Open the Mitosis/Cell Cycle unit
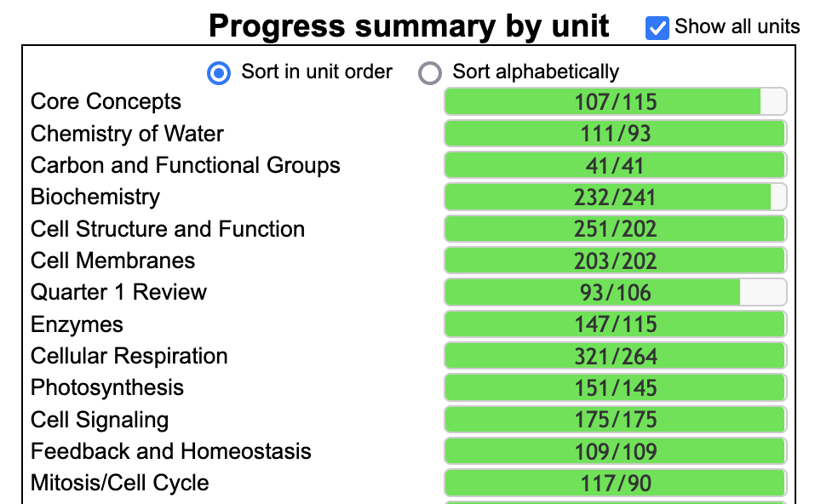 click(120, 483)
